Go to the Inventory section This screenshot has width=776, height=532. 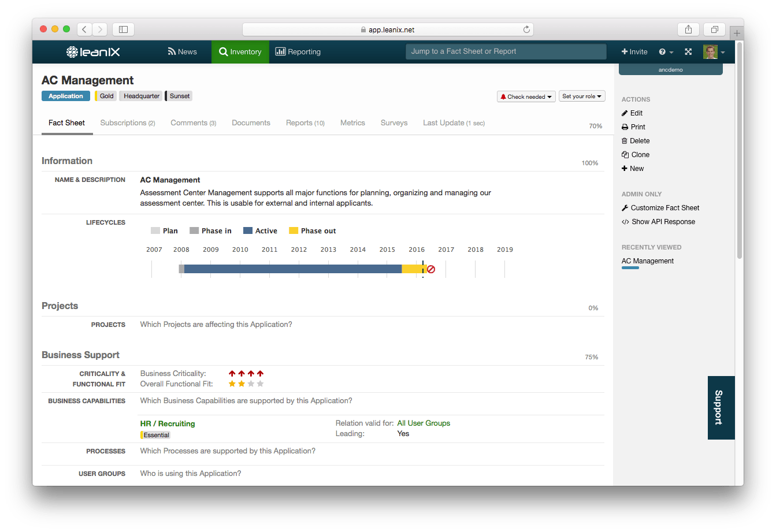click(240, 52)
